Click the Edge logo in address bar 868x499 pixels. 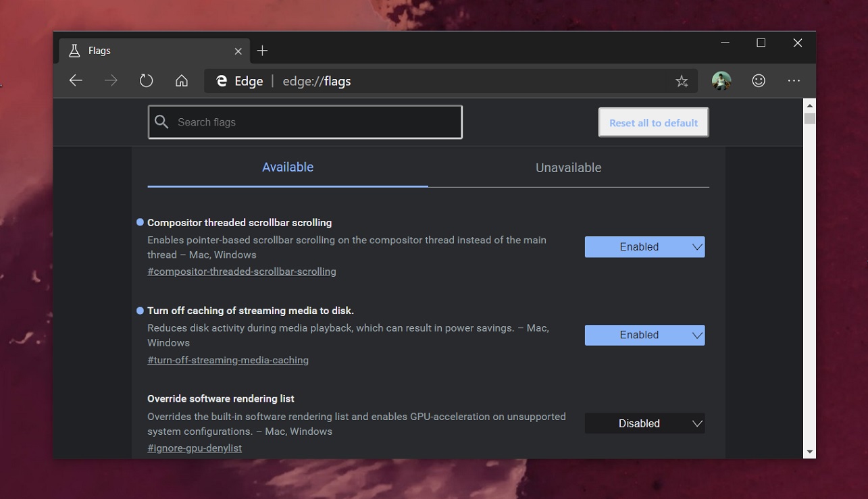pos(220,81)
